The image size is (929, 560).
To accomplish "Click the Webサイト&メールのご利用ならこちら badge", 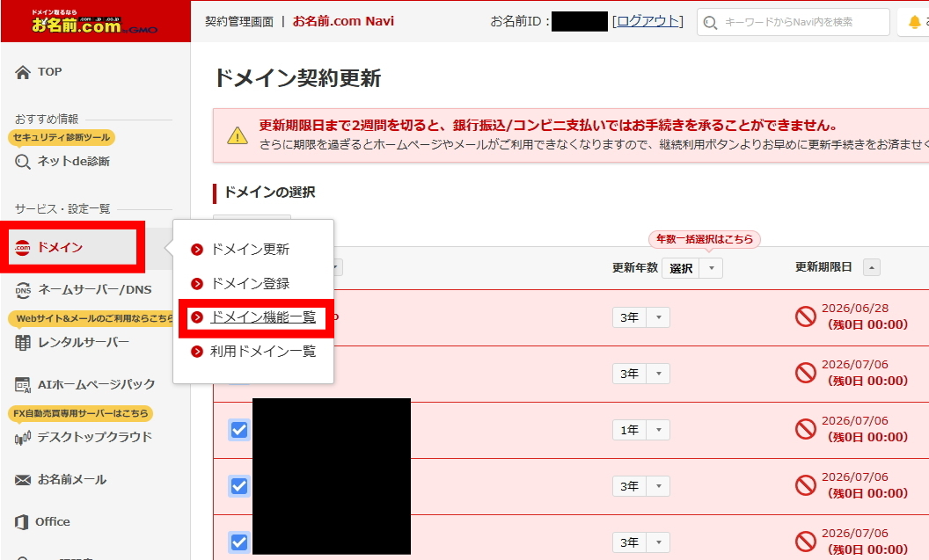I will (91, 318).
